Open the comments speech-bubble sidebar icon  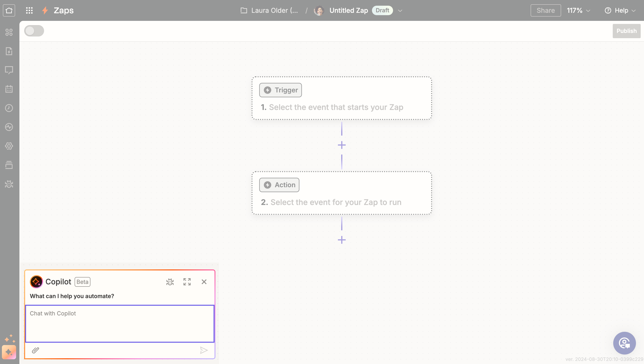pyautogui.click(x=9, y=70)
